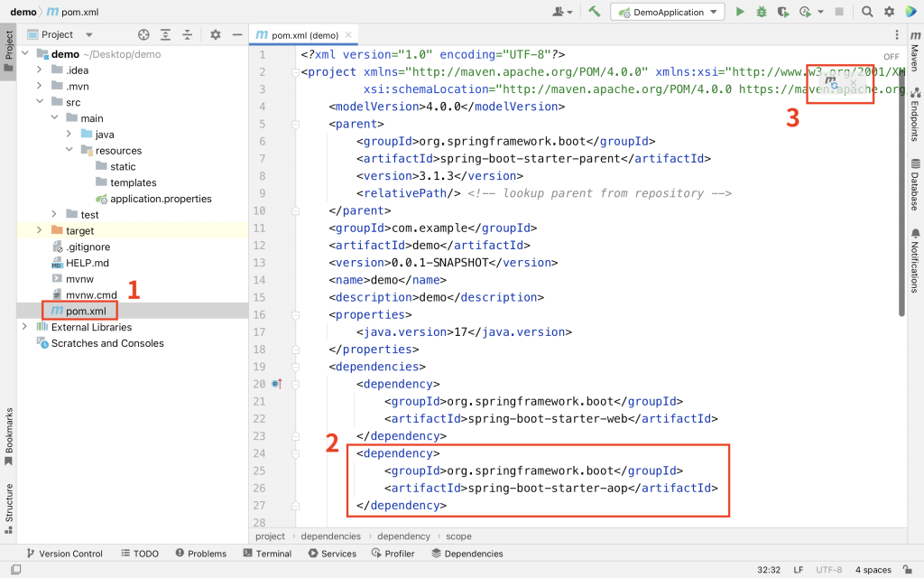Open the Version Control tab
Image resolution: width=924 pixels, height=578 pixels.
click(x=65, y=554)
